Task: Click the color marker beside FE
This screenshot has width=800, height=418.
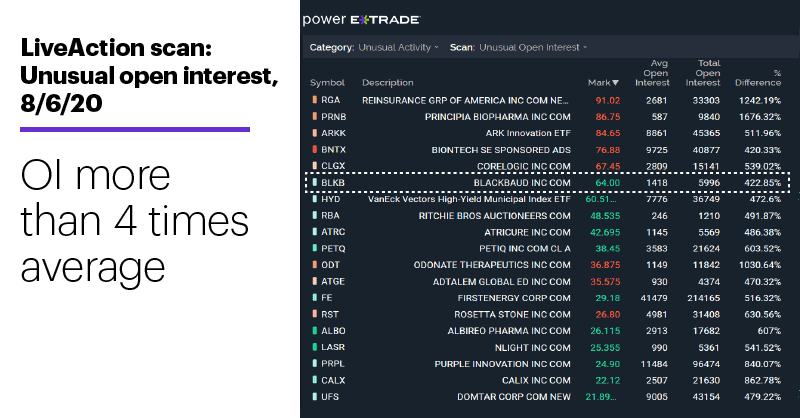Action: tap(315, 298)
